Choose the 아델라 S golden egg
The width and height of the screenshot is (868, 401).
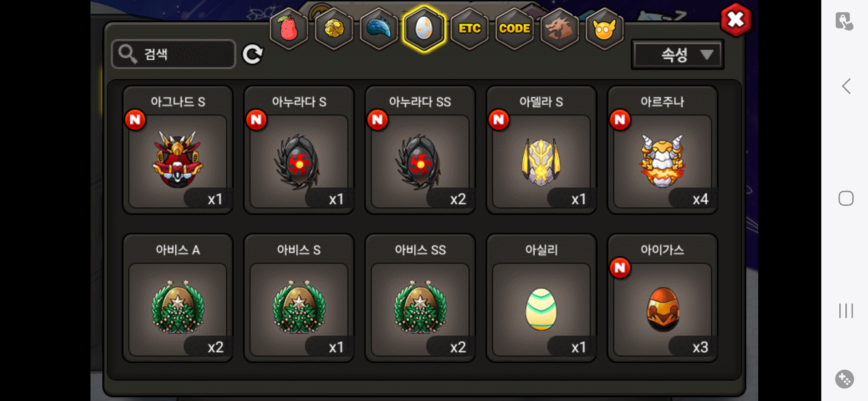(x=542, y=150)
